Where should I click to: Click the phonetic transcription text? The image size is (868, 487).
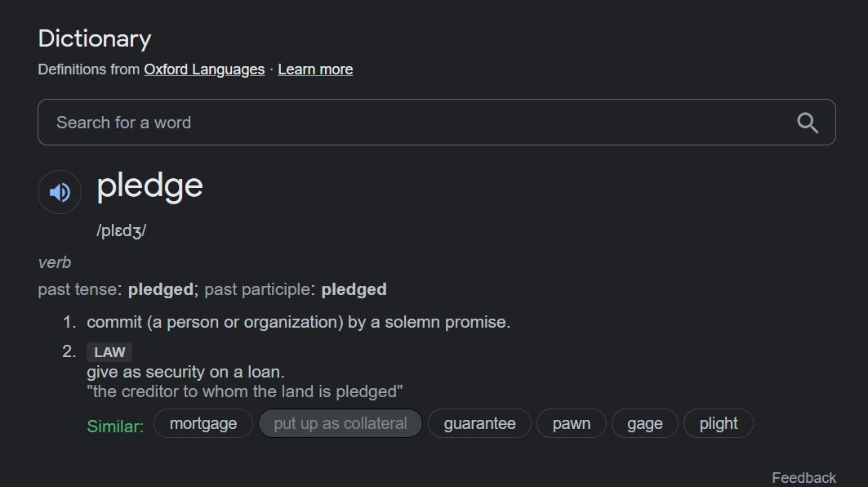[121, 230]
